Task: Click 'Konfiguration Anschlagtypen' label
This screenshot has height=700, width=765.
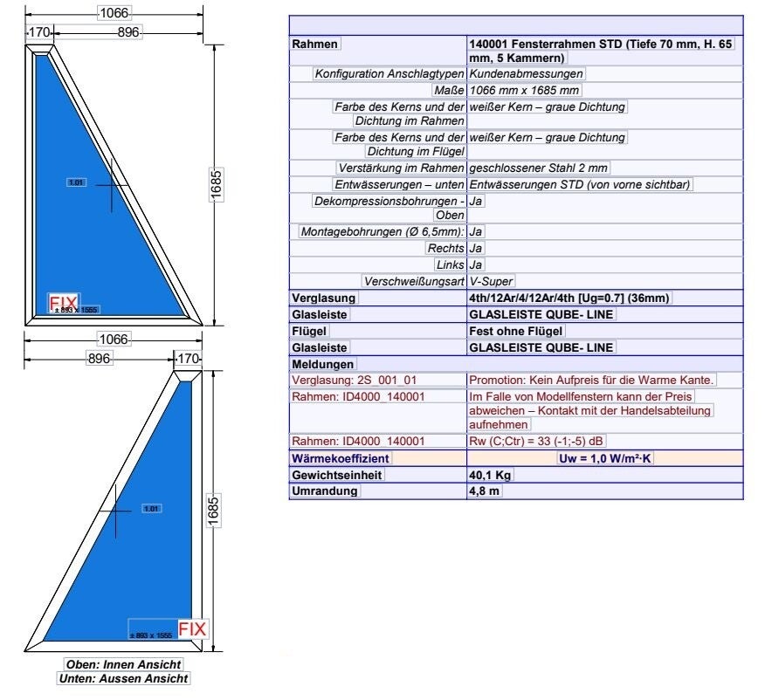Action: pos(389,73)
